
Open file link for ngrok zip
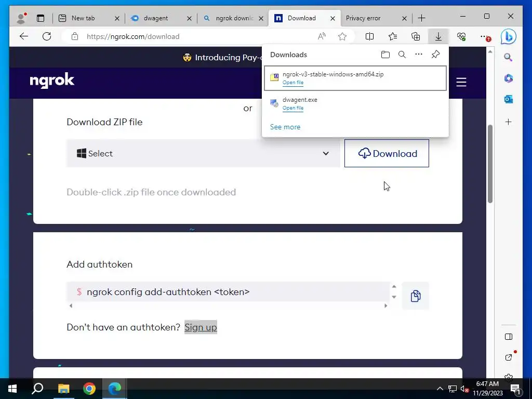pyautogui.click(x=293, y=83)
